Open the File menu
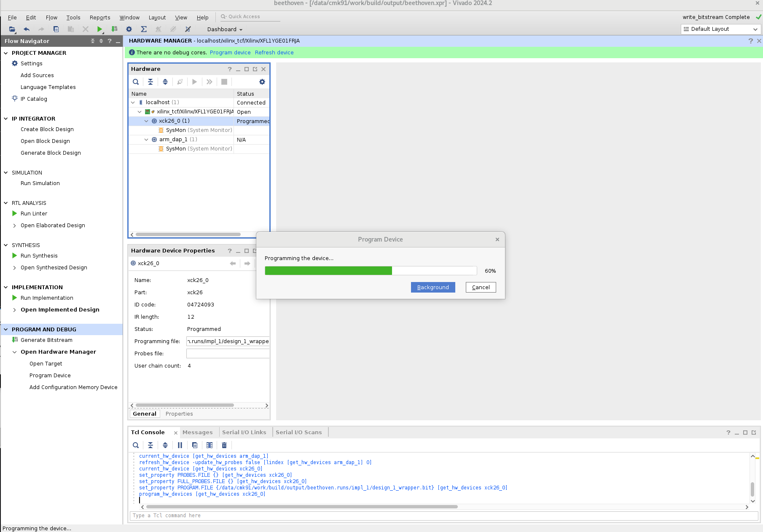Image resolution: width=763 pixels, height=532 pixels. point(12,17)
